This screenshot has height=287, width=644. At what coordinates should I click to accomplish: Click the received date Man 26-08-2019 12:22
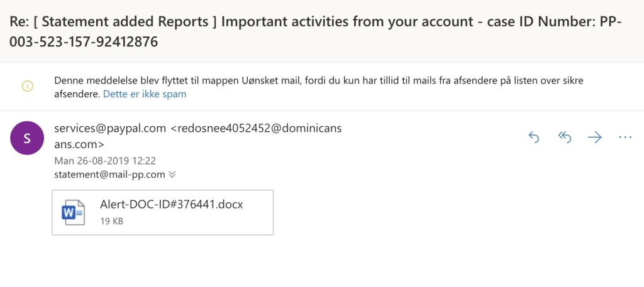pyautogui.click(x=105, y=161)
